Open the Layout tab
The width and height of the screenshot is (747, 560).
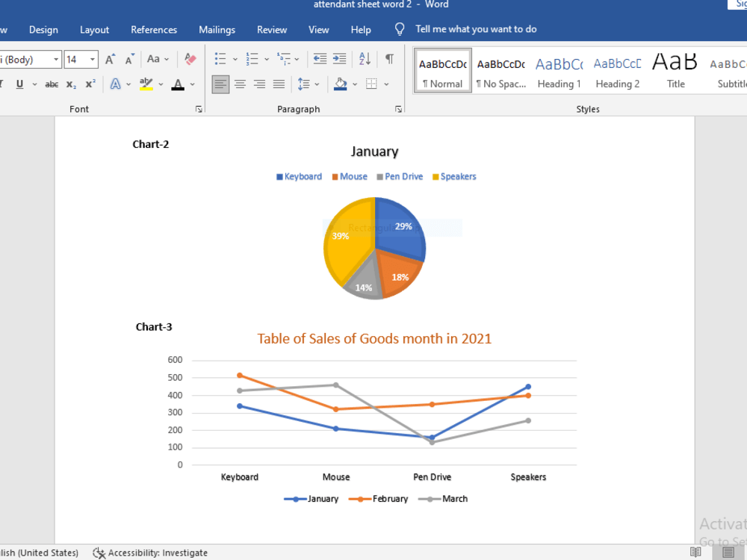(x=94, y=30)
